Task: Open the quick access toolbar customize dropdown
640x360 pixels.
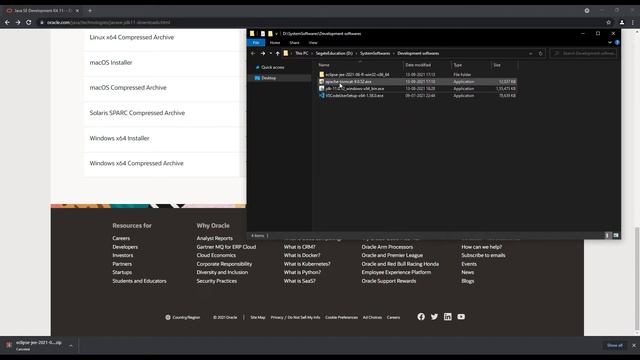Action: [x=276, y=34]
